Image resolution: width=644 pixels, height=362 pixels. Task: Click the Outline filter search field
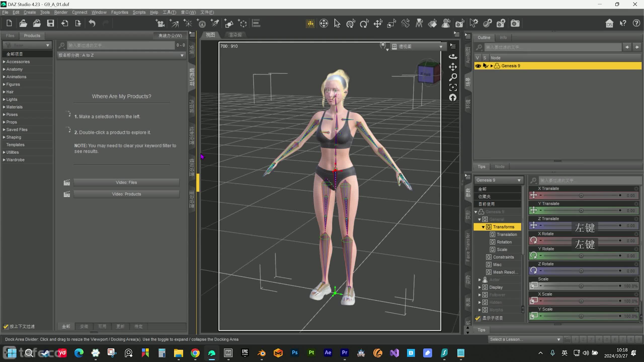tap(553, 47)
